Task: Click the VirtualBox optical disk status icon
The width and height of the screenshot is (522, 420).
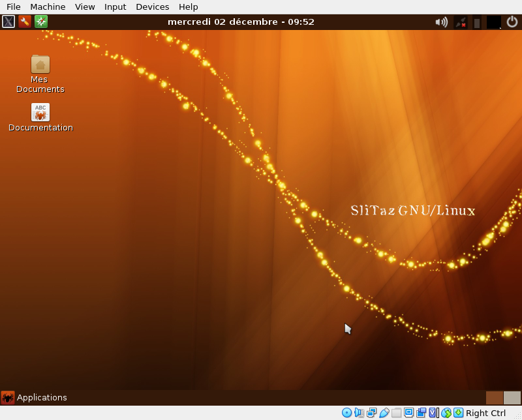Action: pos(347,413)
